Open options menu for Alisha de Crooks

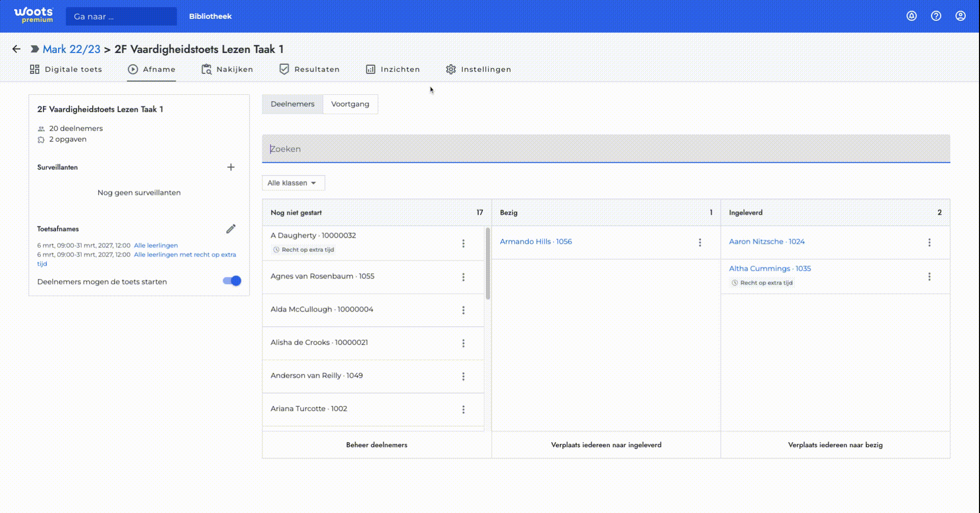pyautogui.click(x=463, y=343)
